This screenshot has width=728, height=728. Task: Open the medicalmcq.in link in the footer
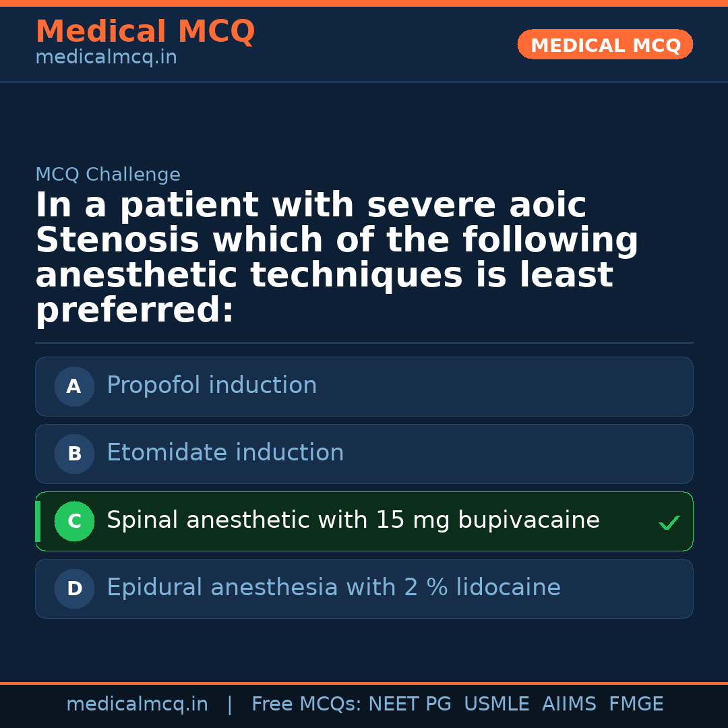tap(137, 704)
